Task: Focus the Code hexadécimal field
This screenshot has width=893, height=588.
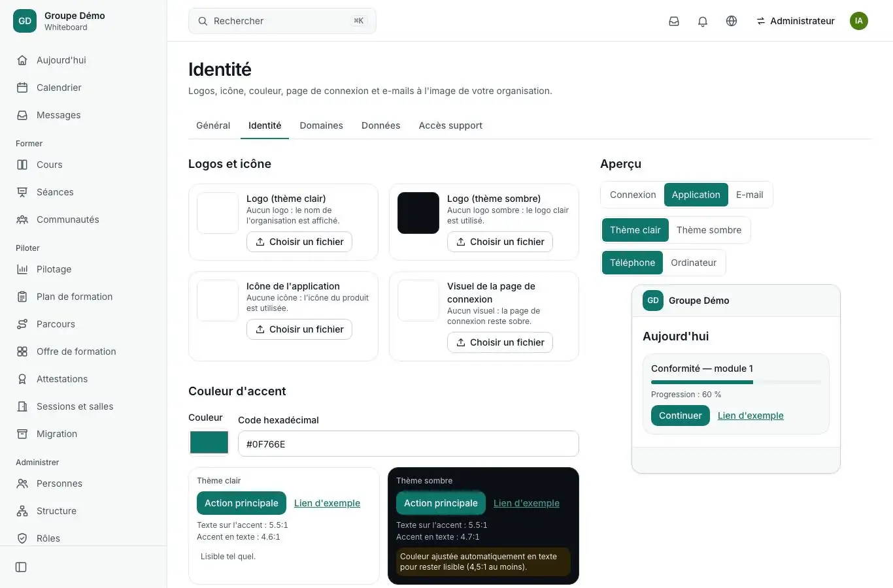Action: [409, 444]
